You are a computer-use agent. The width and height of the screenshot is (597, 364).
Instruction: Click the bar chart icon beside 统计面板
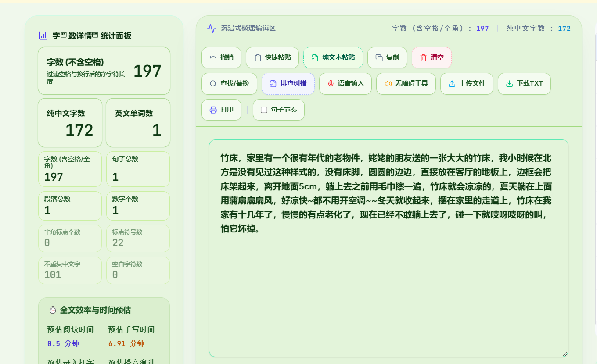43,36
